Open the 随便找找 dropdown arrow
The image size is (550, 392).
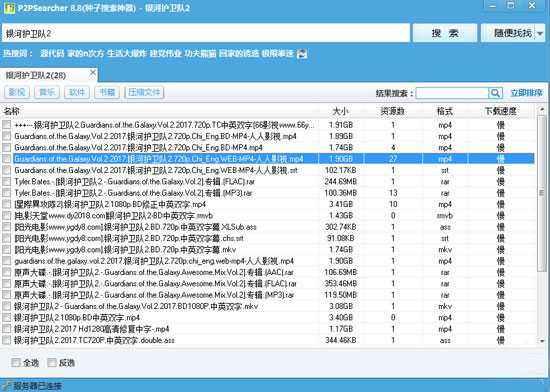tap(540, 33)
